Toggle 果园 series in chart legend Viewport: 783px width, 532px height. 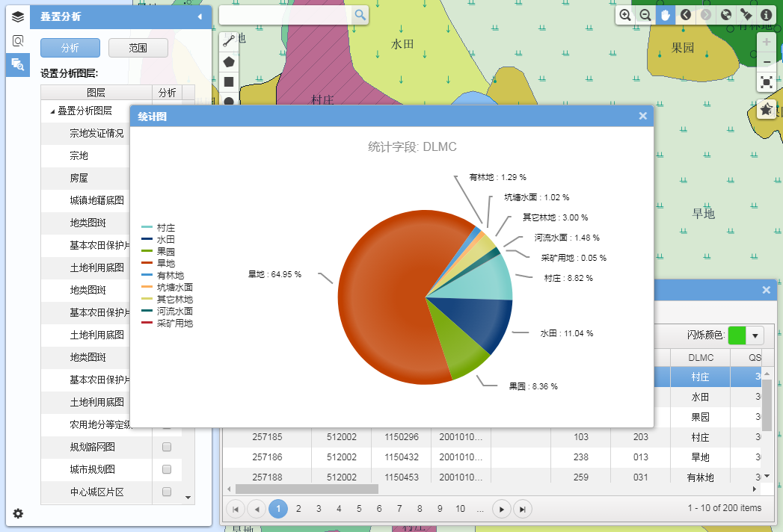[x=159, y=252]
